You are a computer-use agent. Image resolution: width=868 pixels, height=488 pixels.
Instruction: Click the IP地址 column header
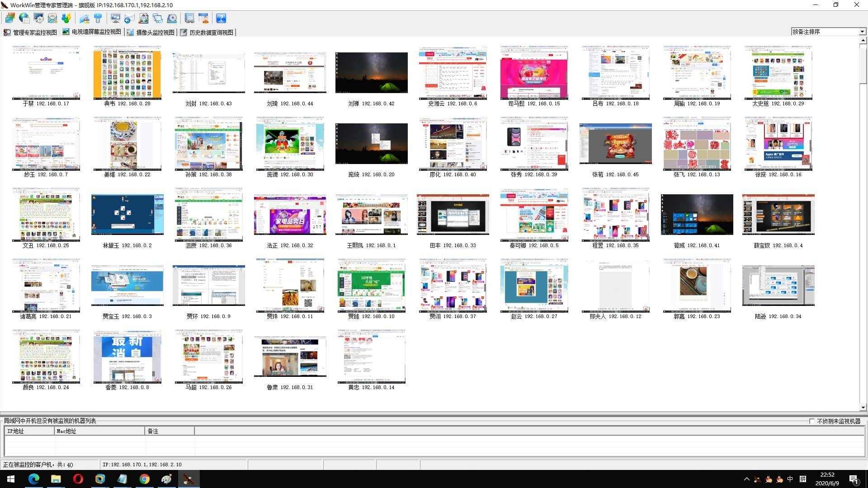click(x=29, y=431)
